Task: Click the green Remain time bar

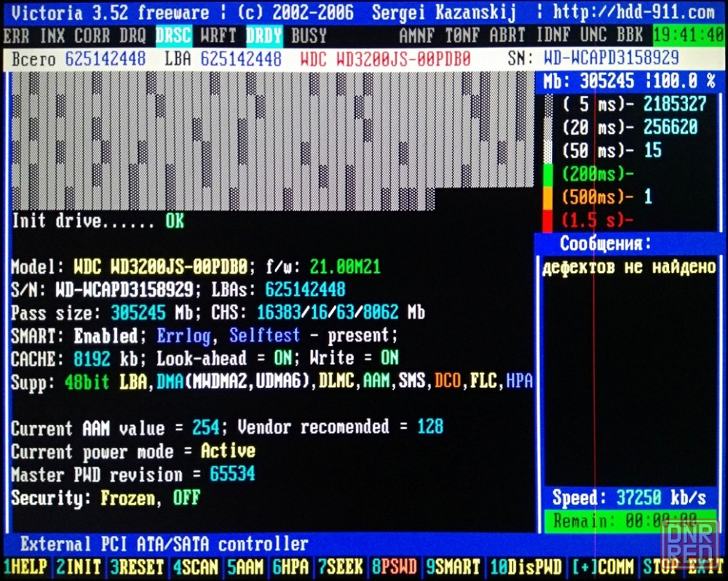Action: tap(630, 521)
